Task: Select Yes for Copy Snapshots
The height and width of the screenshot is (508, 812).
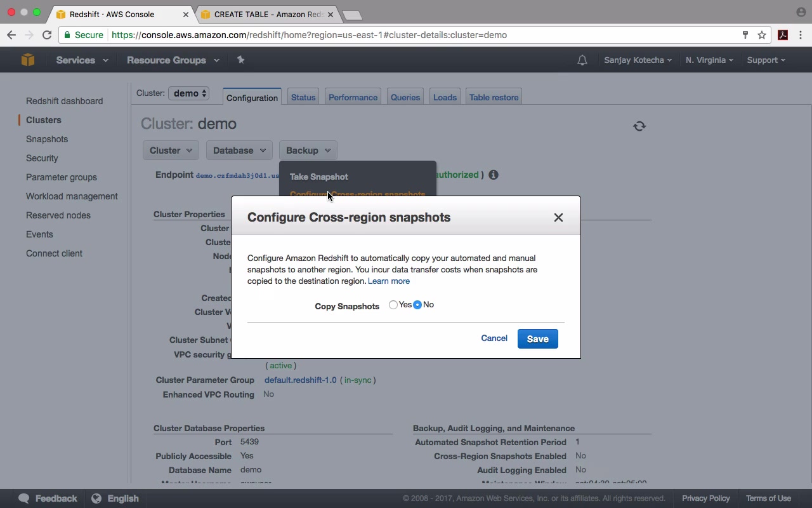Action: pyautogui.click(x=393, y=305)
